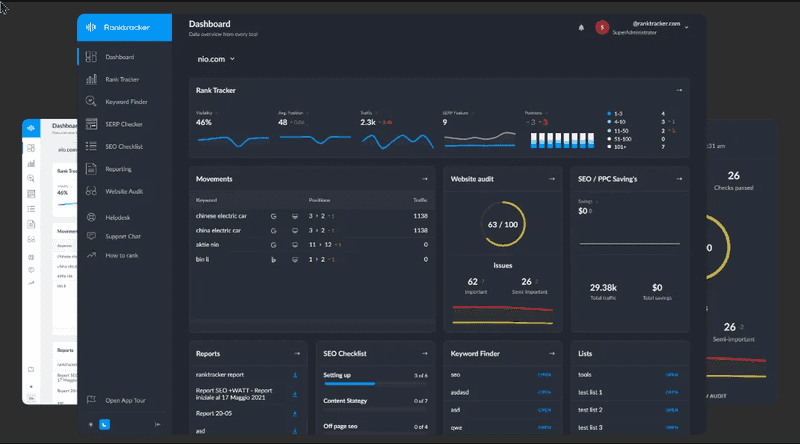Click OPEN next to tools list
The height and width of the screenshot is (444, 800).
point(672,375)
